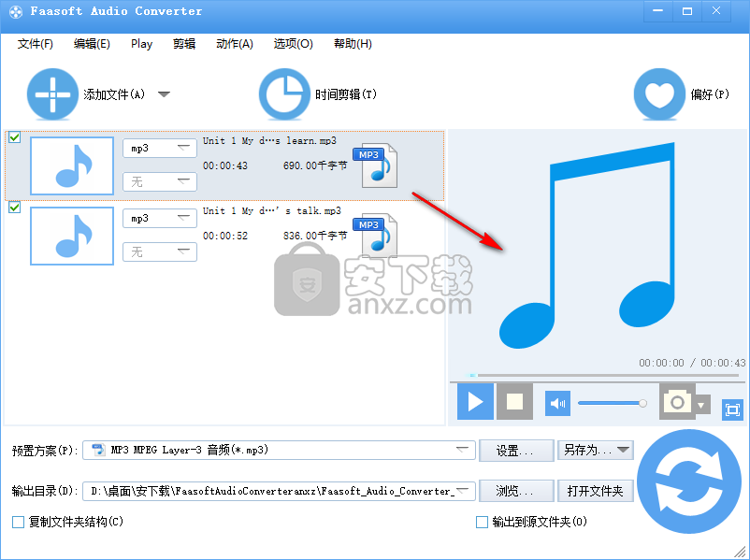Click MP3 file icon for talk.mp3
The height and width of the screenshot is (560, 750).
click(376, 235)
